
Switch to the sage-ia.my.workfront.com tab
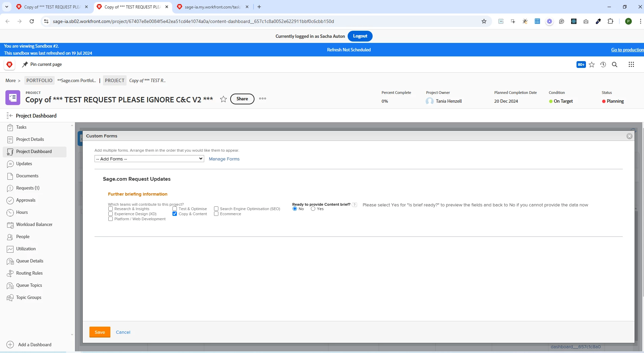tap(213, 7)
